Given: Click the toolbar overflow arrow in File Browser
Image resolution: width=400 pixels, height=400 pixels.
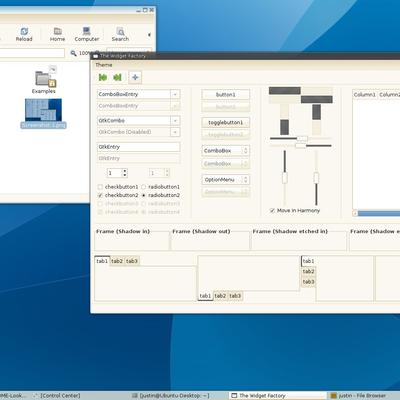Looking at the screenshot, I should point(149,35).
